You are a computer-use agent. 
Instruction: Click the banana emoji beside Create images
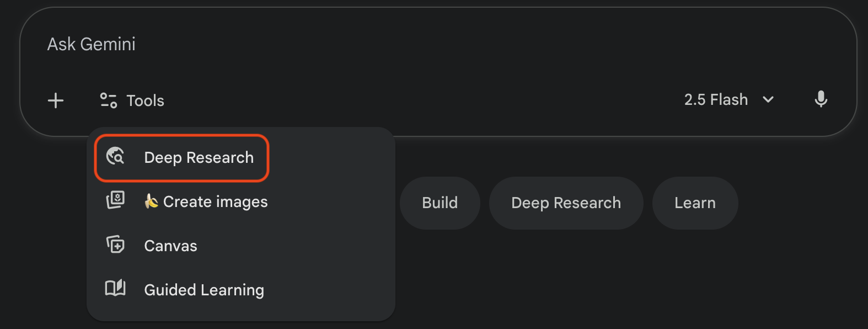click(151, 201)
